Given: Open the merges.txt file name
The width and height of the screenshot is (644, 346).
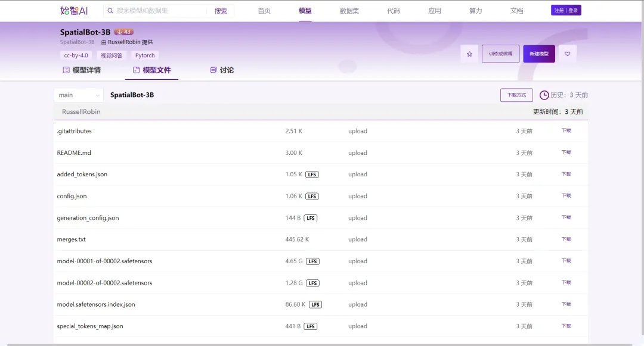Looking at the screenshot, I should tap(72, 239).
